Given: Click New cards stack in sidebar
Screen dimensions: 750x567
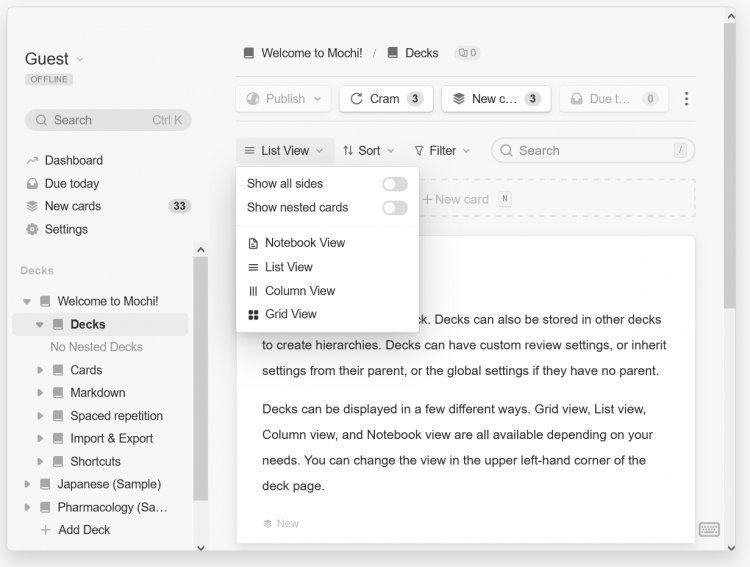Looking at the screenshot, I should point(72,206).
